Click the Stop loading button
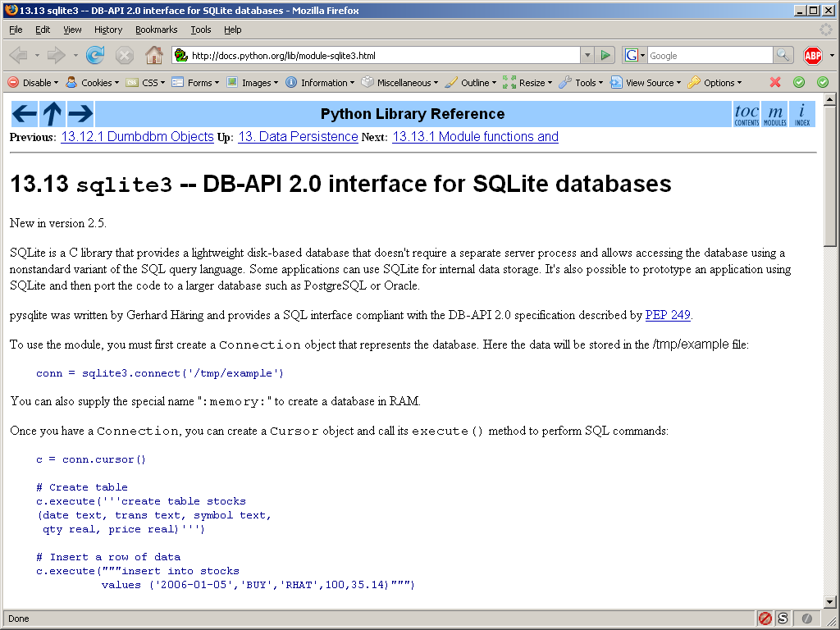840x630 pixels. 125,55
